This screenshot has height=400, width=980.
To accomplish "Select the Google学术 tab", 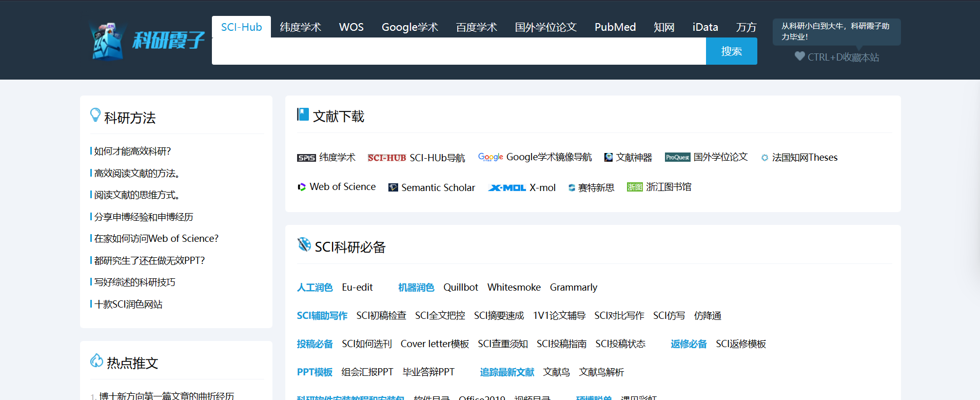I will click(410, 27).
